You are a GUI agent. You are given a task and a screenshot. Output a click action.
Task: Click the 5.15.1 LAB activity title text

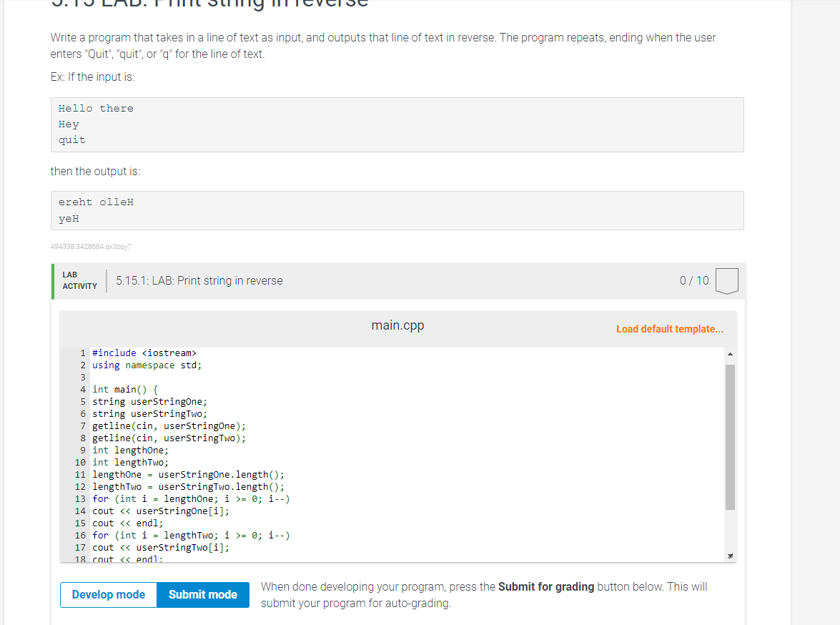tap(198, 280)
